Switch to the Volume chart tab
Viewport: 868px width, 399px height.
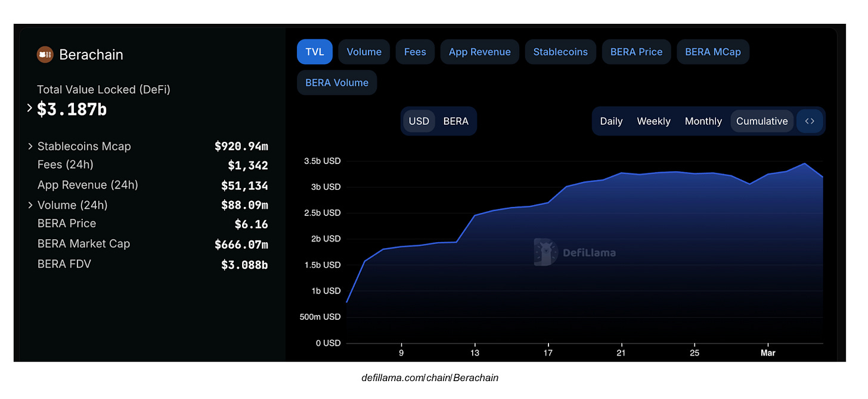tap(364, 52)
